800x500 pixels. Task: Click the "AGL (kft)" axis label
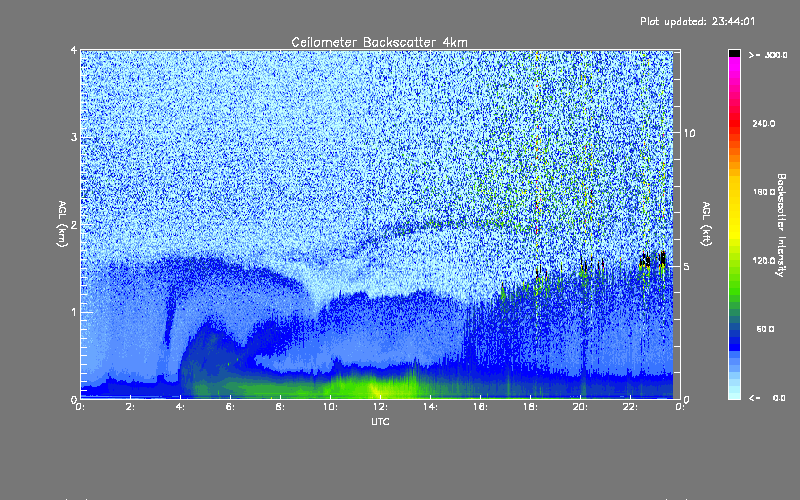point(707,224)
